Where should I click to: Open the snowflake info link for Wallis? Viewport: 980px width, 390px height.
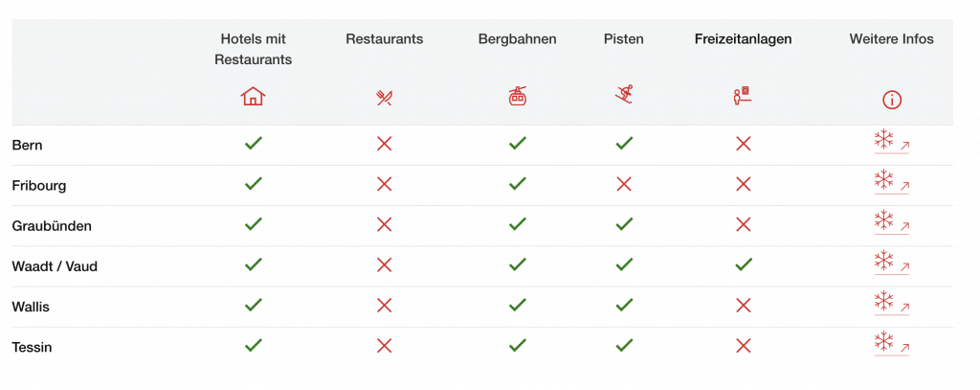coord(891,303)
